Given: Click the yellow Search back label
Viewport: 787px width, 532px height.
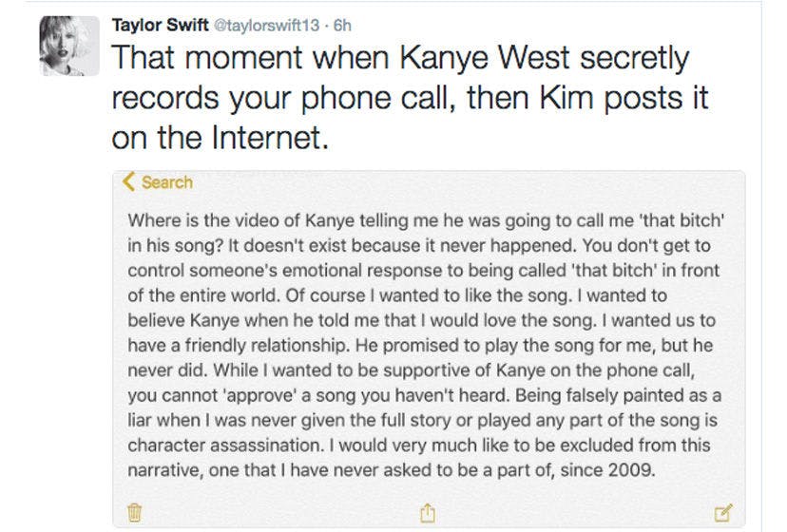Looking at the screenshot, I should pyautogui.click(x=167, y=182).
